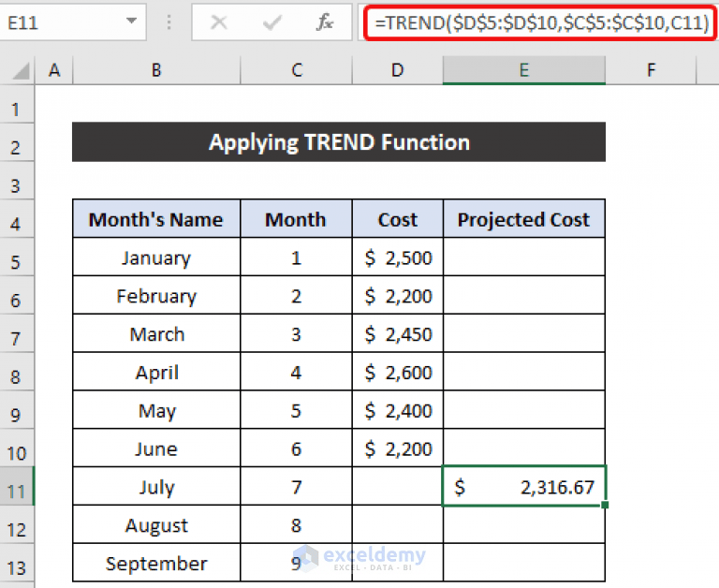Image resolution: width=719 pixels, height=588 pixels.
Task: Select empty Projected Cost cell for August
Action: (x=524, y=524)
